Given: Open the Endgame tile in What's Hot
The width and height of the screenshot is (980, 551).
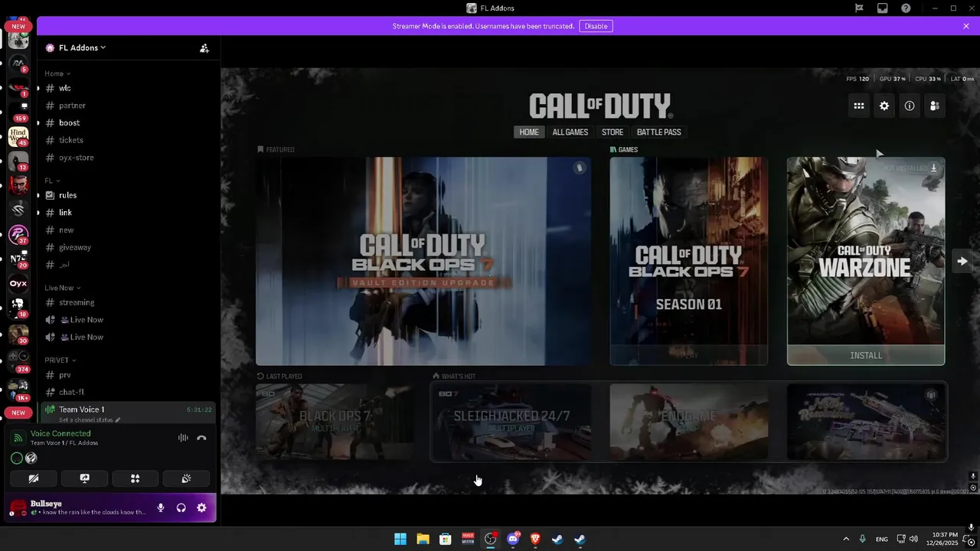Looking at the screenshot, I should pyautogui.click(x=689, y=422).
